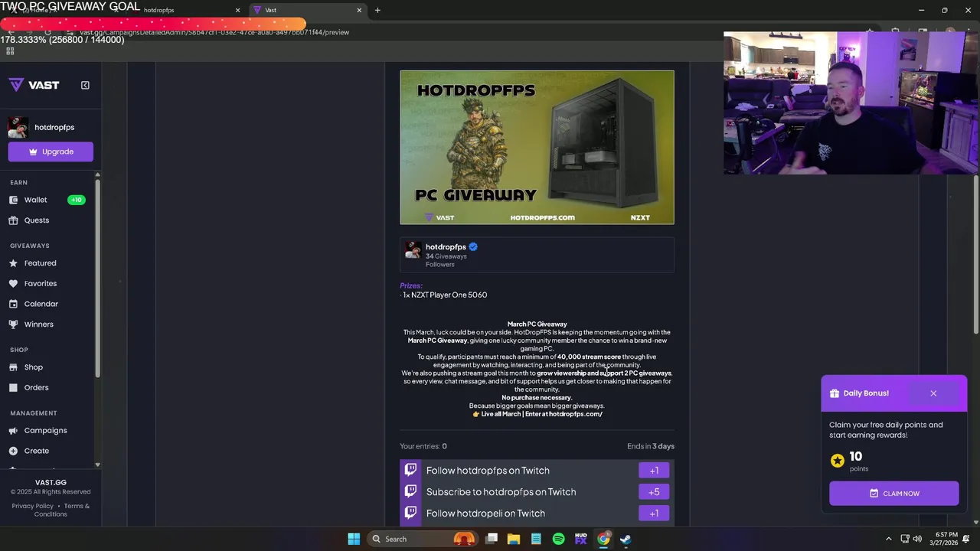Open the hotdropfps profile avatar in the sidebar
This screenshot has height=551, width=980.
pos(18,127)
